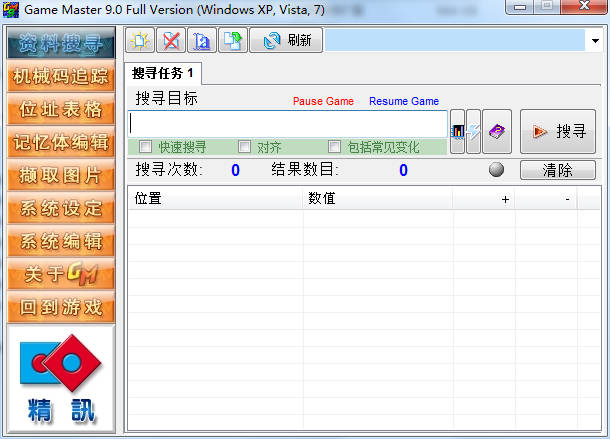The width and height of the screenshot is (610, 439).
Task: Click the 刷新 refresh button
Action: [286, 41]
